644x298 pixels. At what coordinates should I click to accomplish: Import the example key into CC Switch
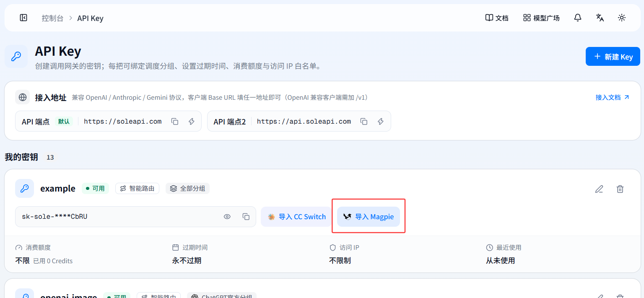[x=297, y=217]
